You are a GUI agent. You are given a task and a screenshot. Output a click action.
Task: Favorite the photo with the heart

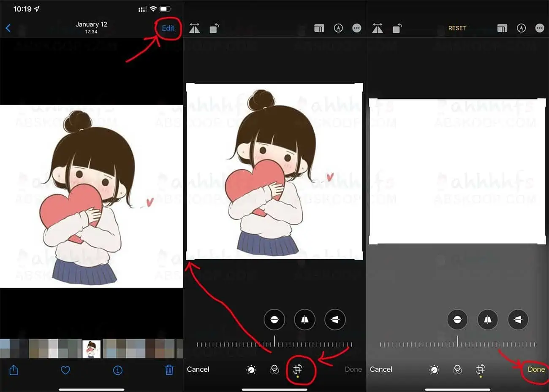65,370
